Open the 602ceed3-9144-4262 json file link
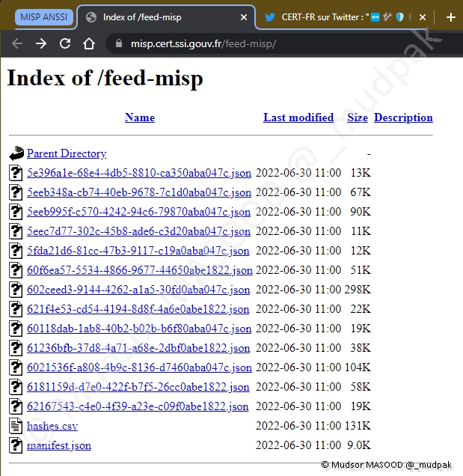 [x=139, y=290]
